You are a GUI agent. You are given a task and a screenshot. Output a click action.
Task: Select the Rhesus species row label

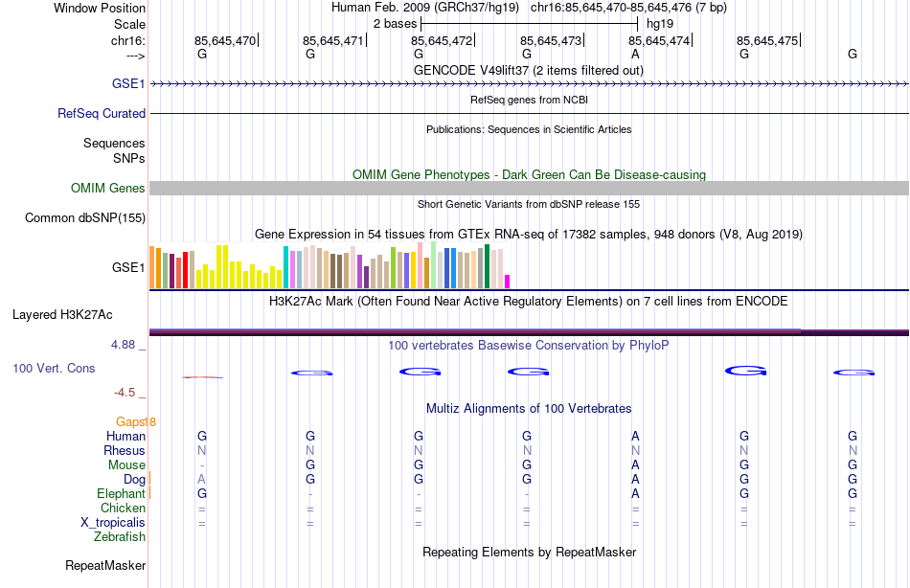(125, 450)
